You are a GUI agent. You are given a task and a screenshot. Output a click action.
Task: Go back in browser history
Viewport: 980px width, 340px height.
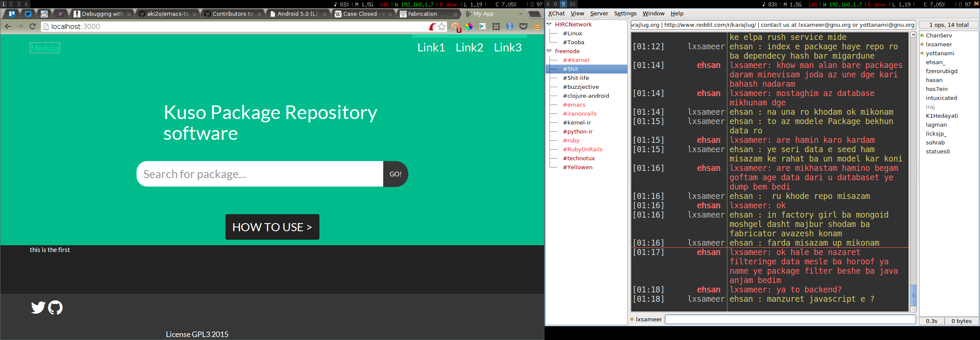(x=8, y=26)
